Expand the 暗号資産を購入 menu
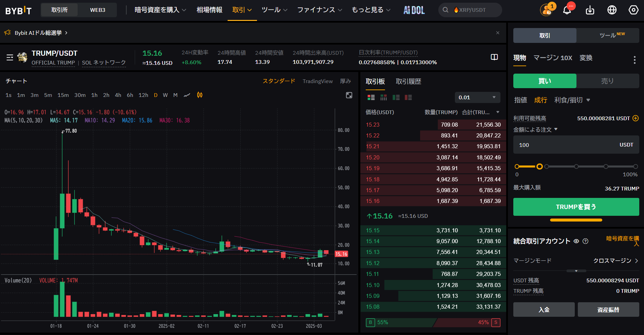The height and width of the screenshot is (335, 644). (160, 10)
